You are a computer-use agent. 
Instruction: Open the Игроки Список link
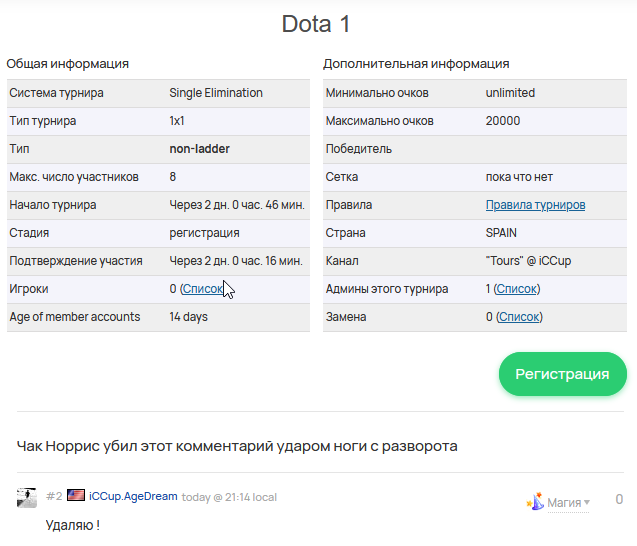(x=202, y=289)
